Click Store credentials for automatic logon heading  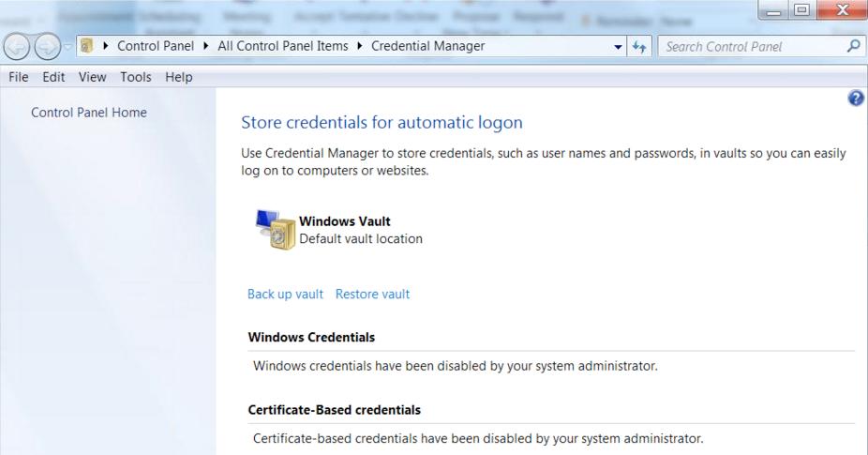pyautogui.click(x=382, y=123)
